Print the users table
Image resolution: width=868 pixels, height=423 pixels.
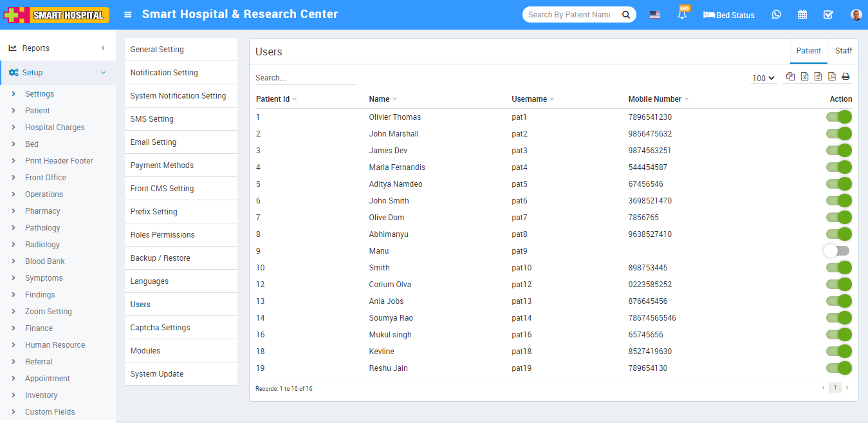[x=845, y=77]
